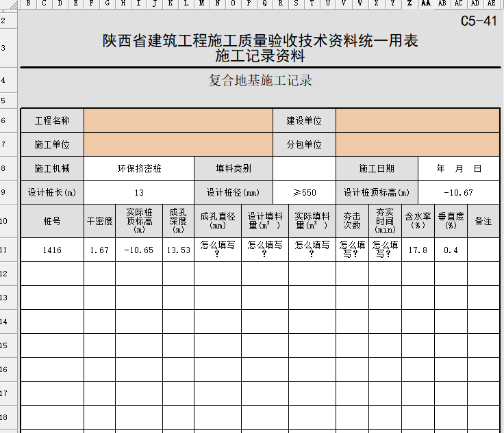This screenshot has width=504, height=433.
Task: Click the empty cell right of 填料类别
Action: pos(304,168)
